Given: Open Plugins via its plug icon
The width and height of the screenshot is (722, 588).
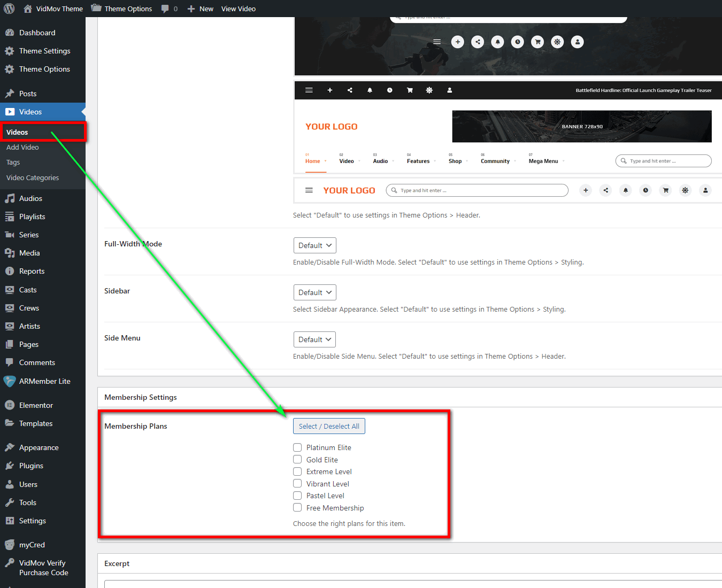Looking at the screenshot, I should coord(10,466).
